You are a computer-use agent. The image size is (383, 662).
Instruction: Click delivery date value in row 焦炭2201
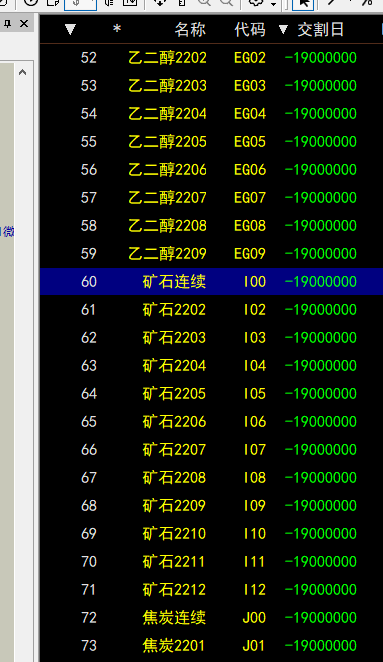[x=321, y=646]
